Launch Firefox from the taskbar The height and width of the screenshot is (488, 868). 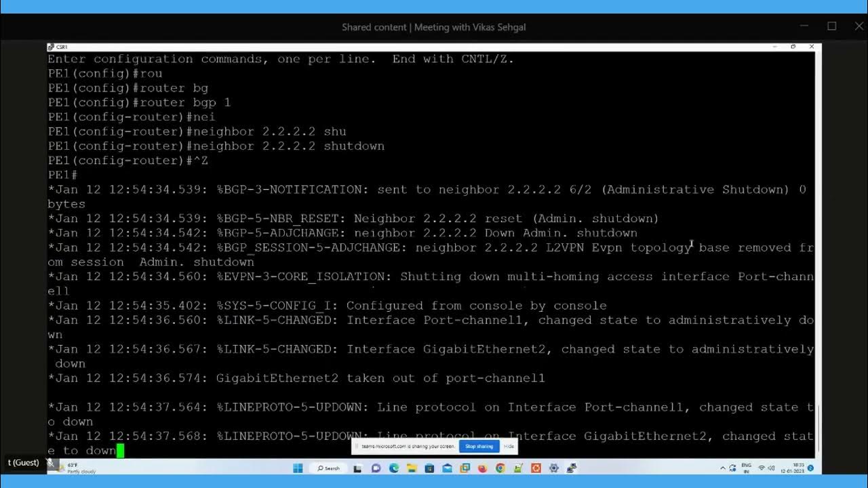(482, 468)
